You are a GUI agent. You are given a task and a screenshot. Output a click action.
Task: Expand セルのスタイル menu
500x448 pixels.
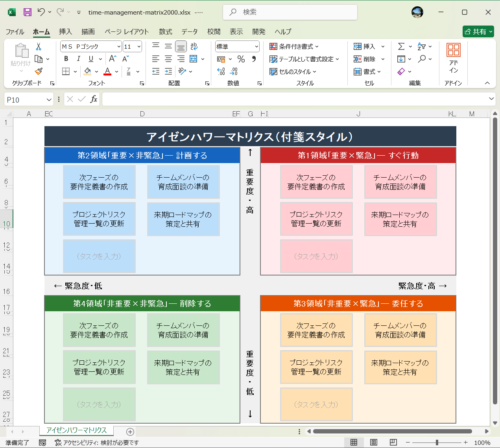point(293,72)
